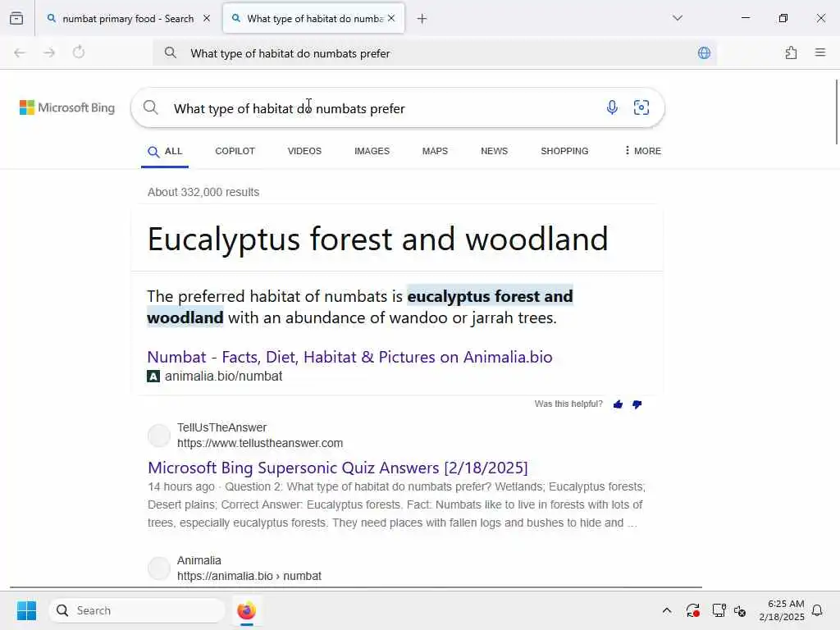The width and height of the screenshot is (840, 630).
Task: Click the address bar search magnifier icon
Action: pyautogui.click(x=171, y=52)
